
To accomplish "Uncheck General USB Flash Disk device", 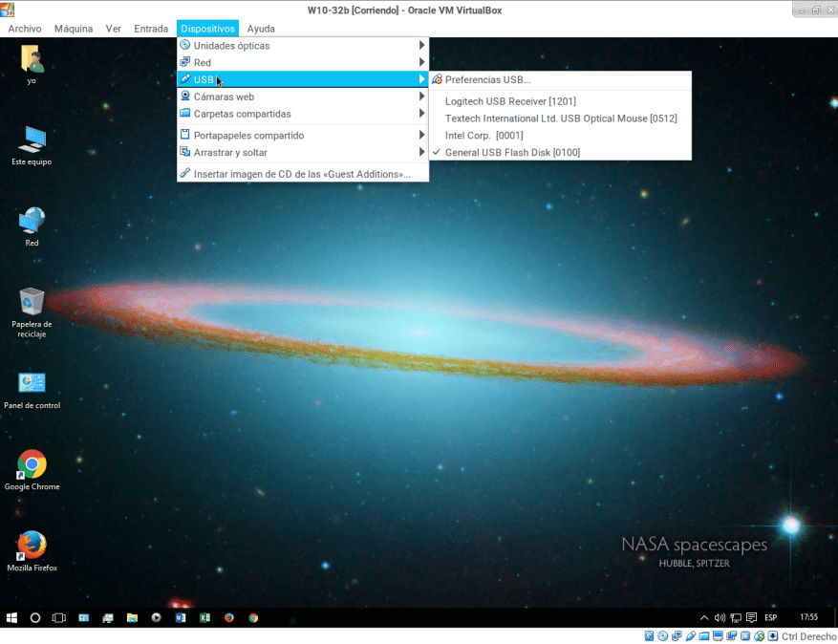I will [x=512, y=153].
